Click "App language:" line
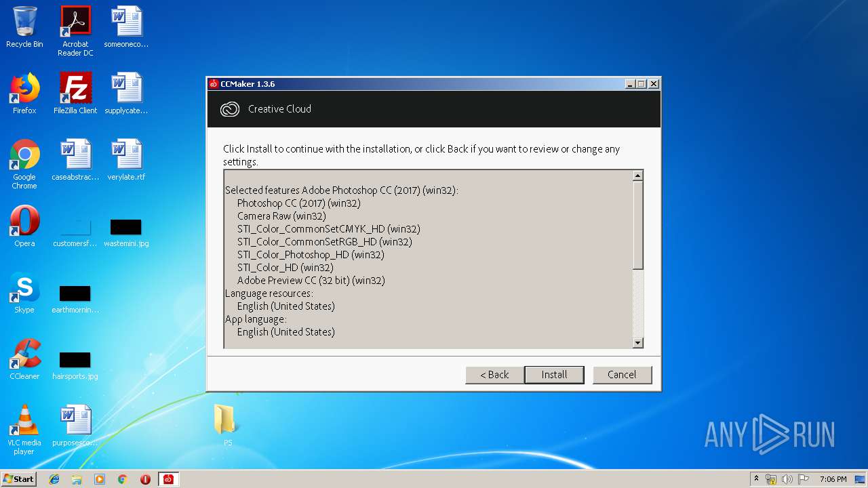 pos(256,319)
